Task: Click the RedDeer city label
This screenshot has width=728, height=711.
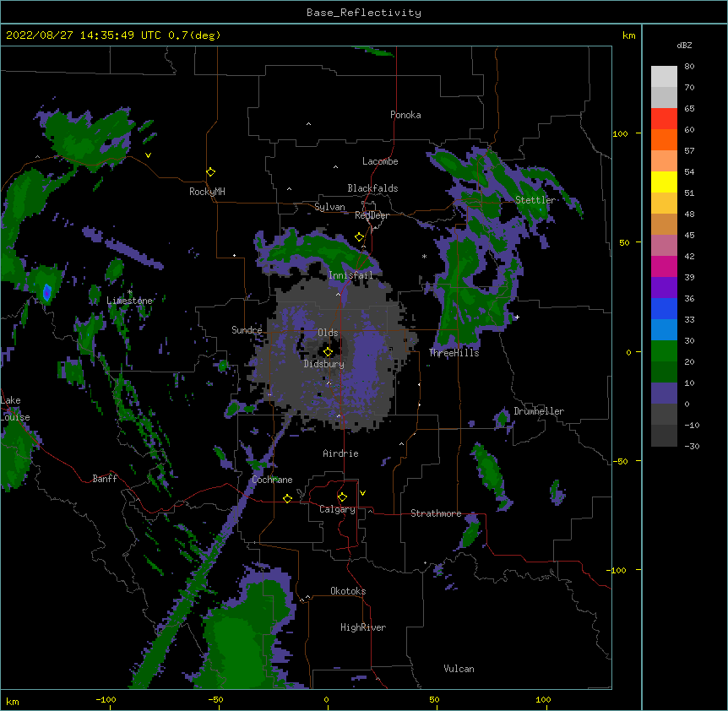Action: click(x=372, y=215)
